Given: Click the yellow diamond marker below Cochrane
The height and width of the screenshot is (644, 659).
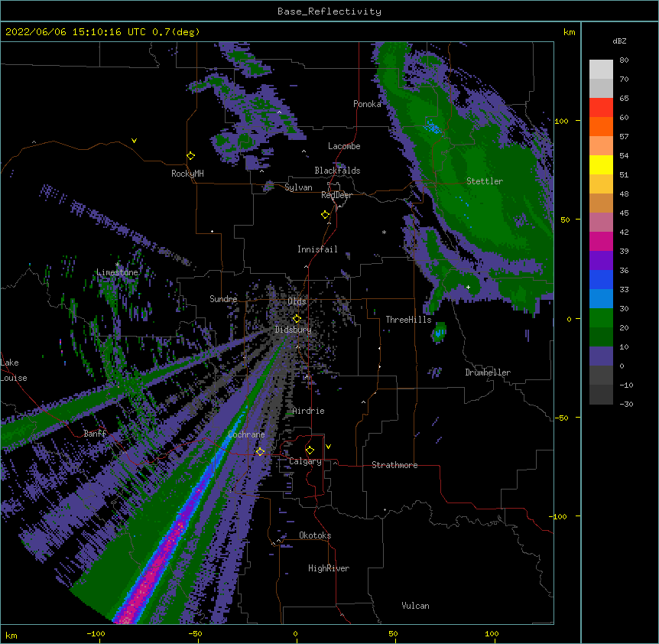Looking at the screenshot, I should pyautogui.click(x=260, y=451).
